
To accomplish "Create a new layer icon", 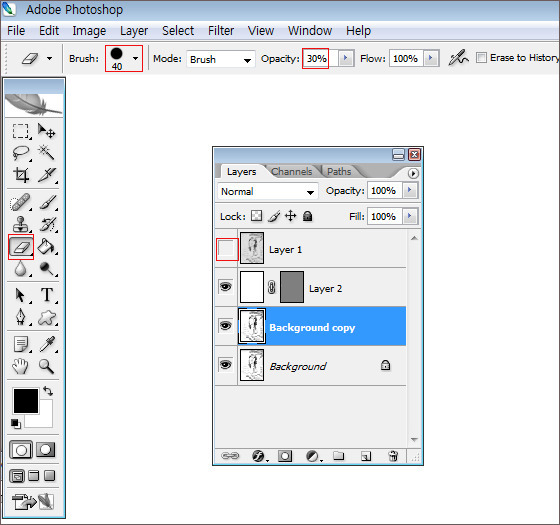I will tap(366, 456).
